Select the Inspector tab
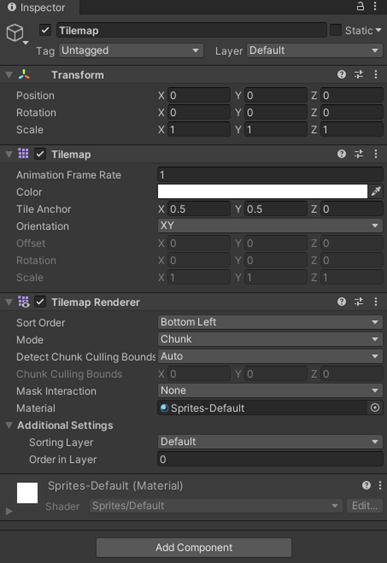The height and width of the screenshot is (563, 387). (37, 7)
